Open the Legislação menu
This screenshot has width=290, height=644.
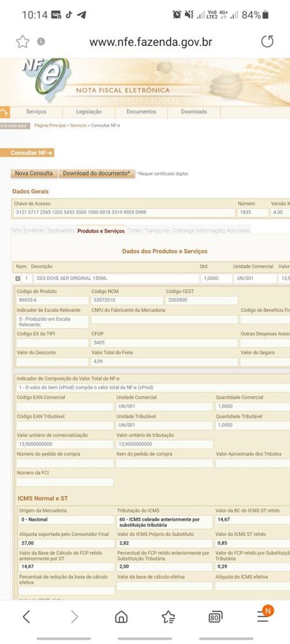click(x=89, y=112)
